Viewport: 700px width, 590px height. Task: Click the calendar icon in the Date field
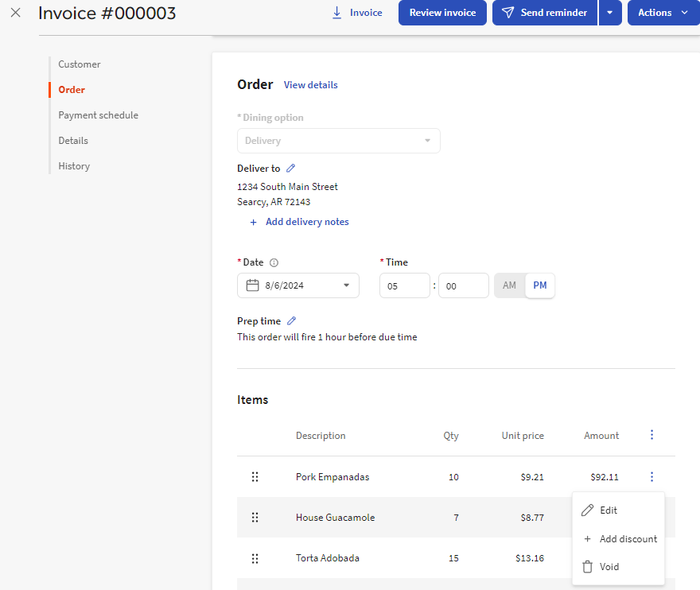pyautogui.click(x=251, y=285)
